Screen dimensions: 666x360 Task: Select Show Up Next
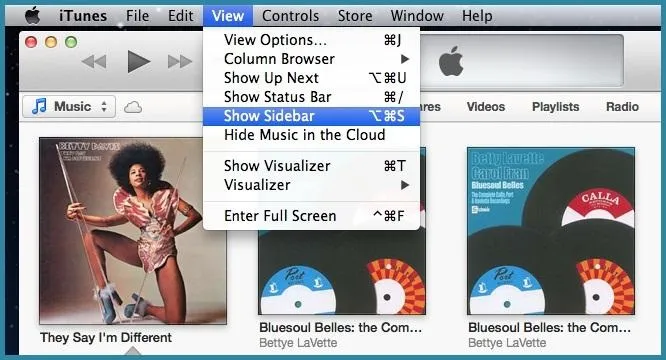point(311,78)
